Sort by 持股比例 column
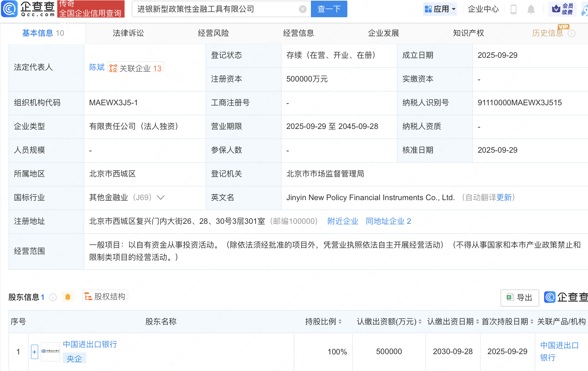 point(340,322)
